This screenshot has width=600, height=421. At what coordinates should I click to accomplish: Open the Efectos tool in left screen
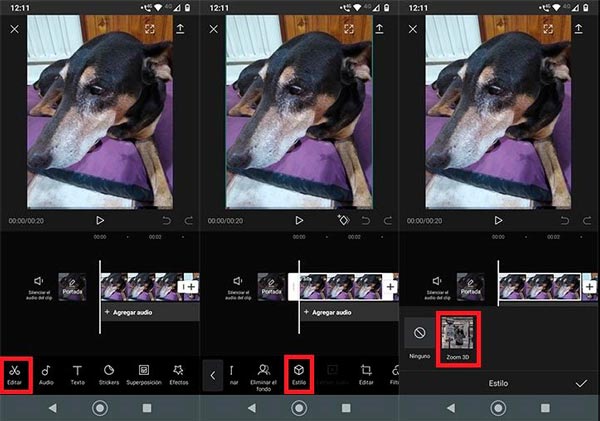179,375
